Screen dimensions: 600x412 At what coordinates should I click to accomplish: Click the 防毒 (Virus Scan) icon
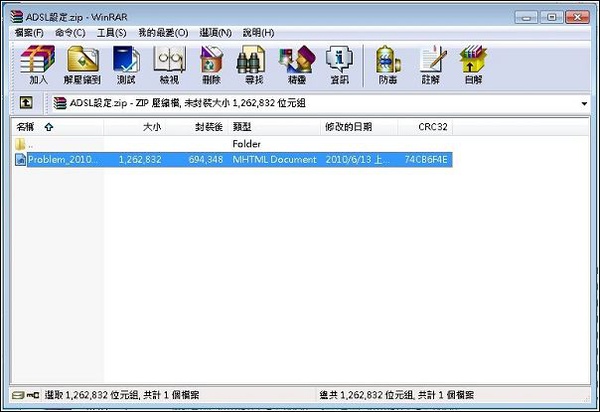coord(385,64)
